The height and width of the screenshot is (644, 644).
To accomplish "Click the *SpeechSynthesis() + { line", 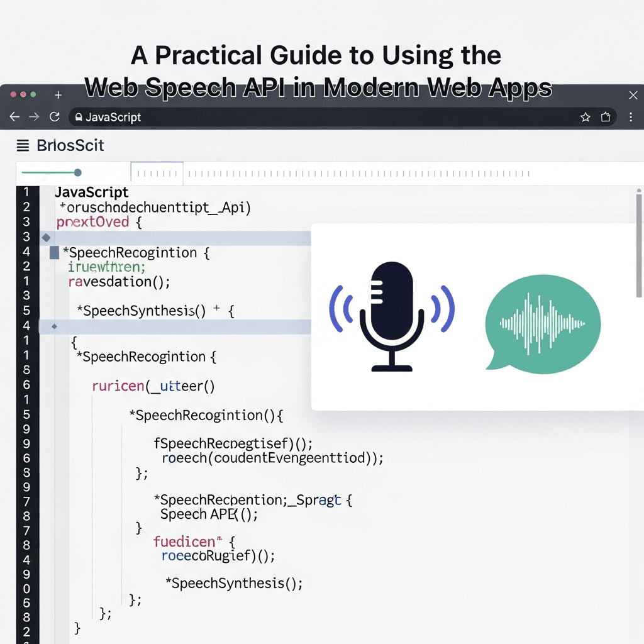I will pyautogui.click(x=156, y=311).
